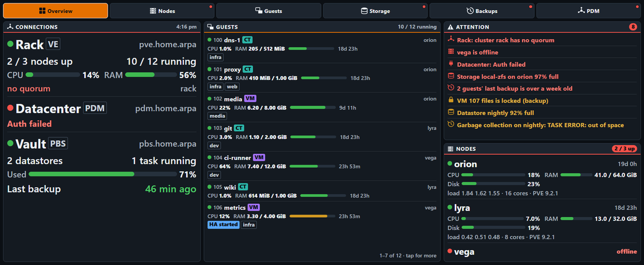Screen dimensions: 644x265
Task: Select the infra tag on dns-1
Action: click(215, 58)
